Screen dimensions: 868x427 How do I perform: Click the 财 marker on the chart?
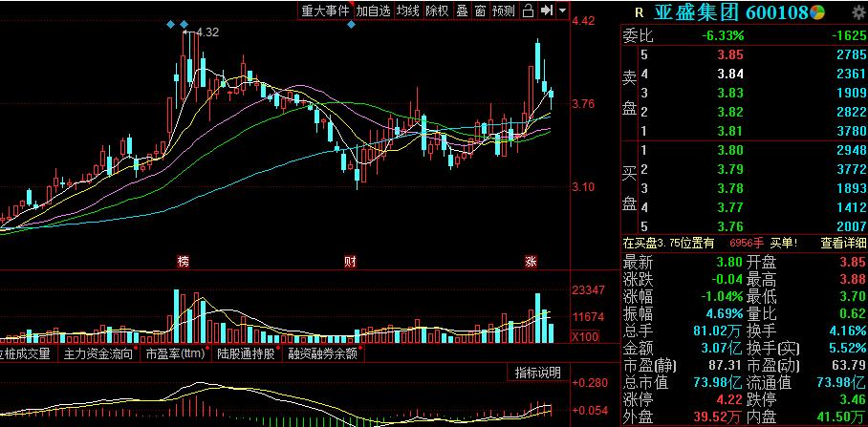(350, 261)
